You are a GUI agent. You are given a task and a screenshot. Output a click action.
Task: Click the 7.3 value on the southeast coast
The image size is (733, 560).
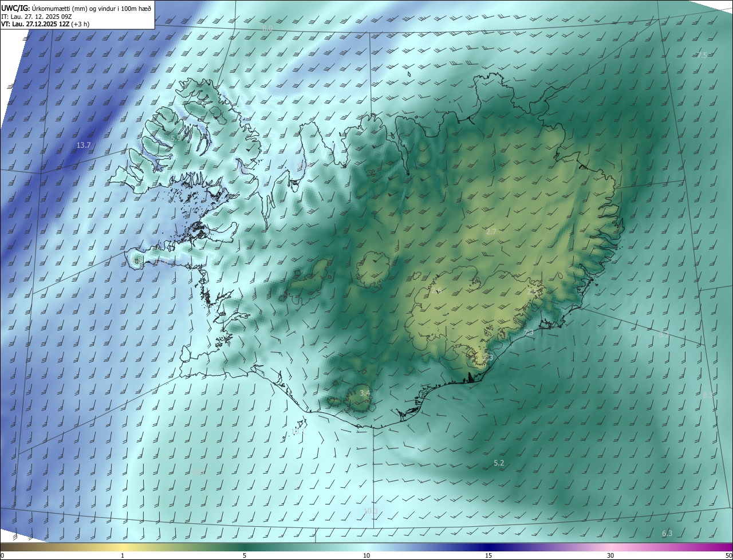coord(529,333)
